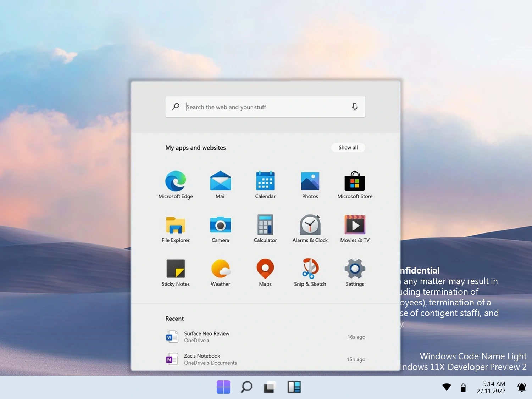Click Show all apps button

pos(348,147)
